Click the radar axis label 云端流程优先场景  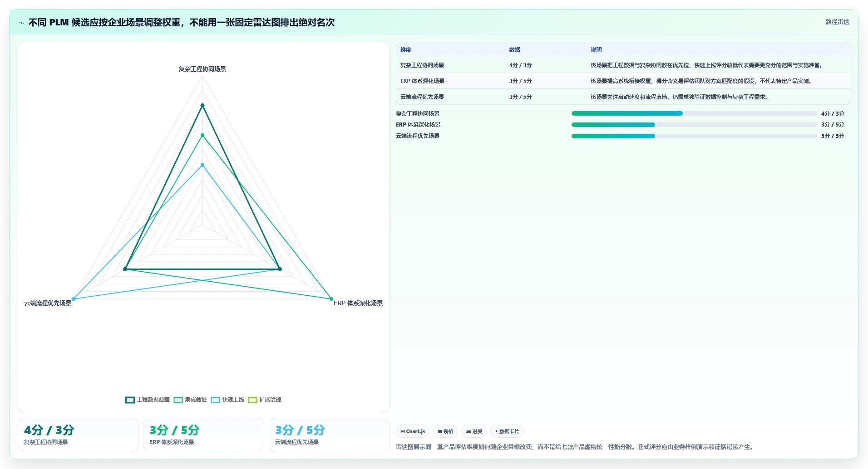[x=48, y=303]
